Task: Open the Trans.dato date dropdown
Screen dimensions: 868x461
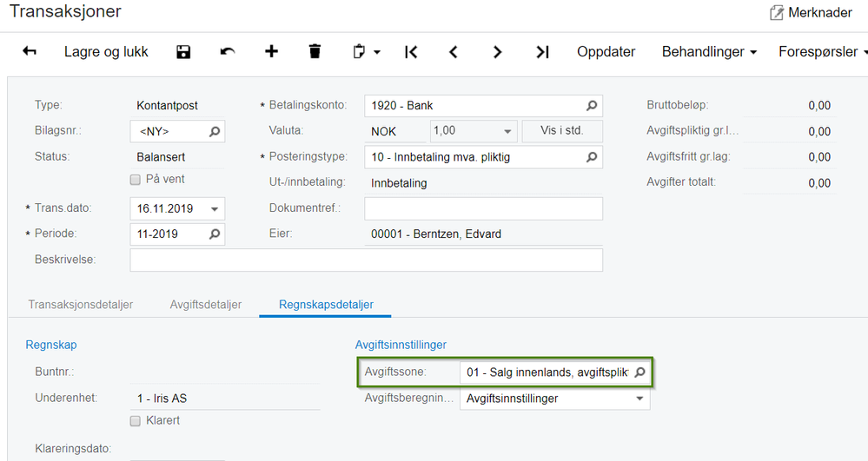Action: (215, 209)
